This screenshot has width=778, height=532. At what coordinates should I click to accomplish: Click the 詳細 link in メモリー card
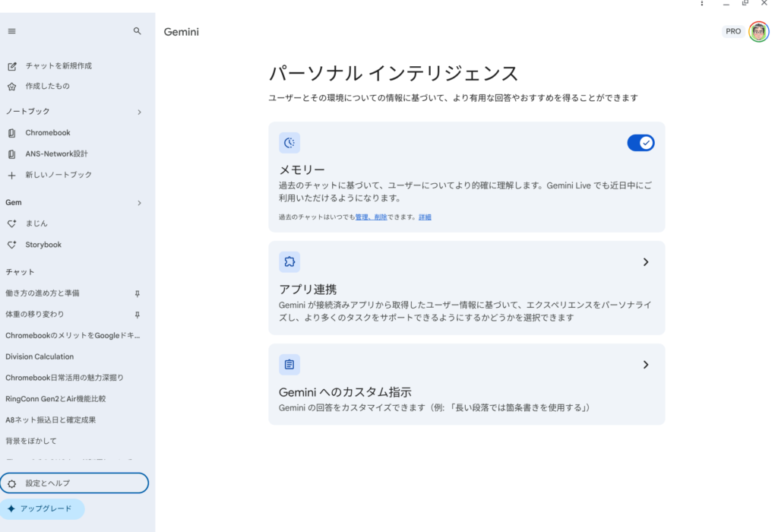coord(425,217)
